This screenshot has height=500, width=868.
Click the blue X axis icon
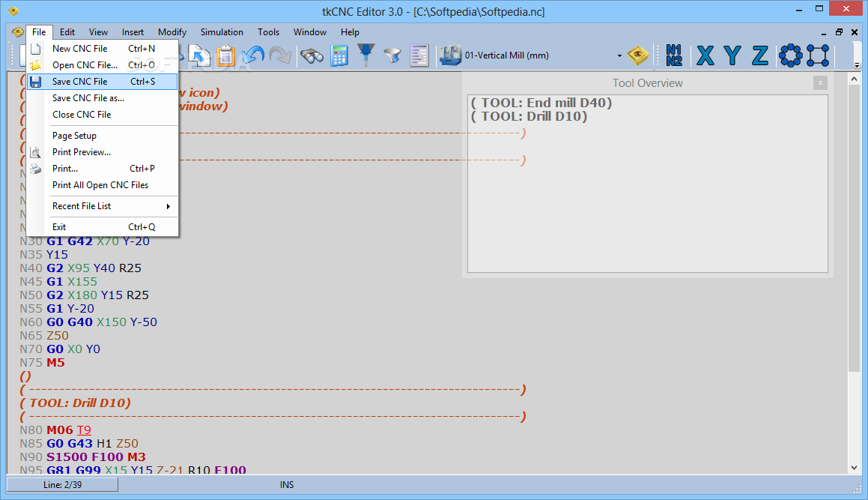pos(705,55)
